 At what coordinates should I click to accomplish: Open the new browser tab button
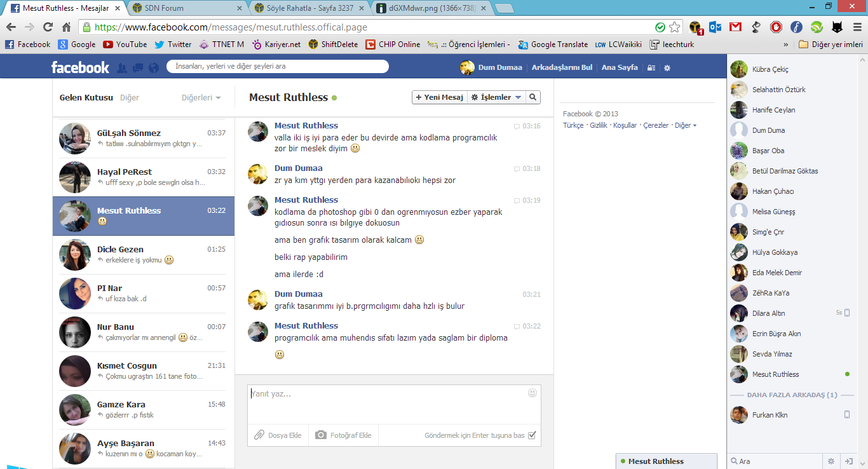click(x=505, y=8)
